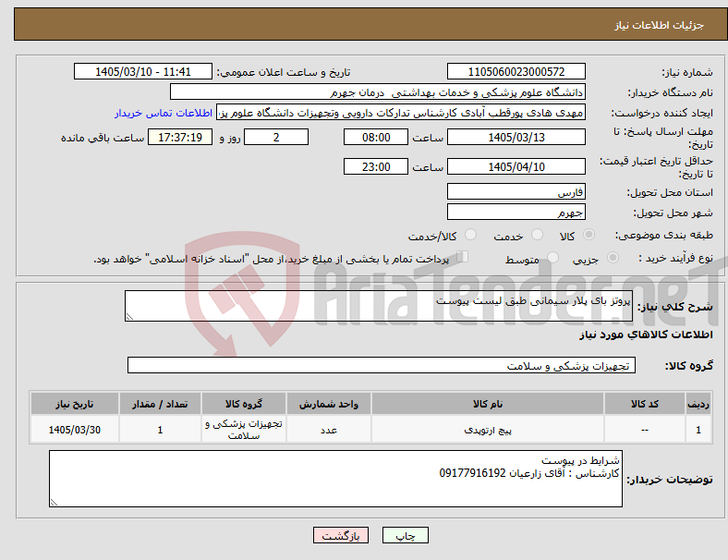Click the unit cell عدد
This screenshot has height=560, width=728.
(x=329, y=430)
